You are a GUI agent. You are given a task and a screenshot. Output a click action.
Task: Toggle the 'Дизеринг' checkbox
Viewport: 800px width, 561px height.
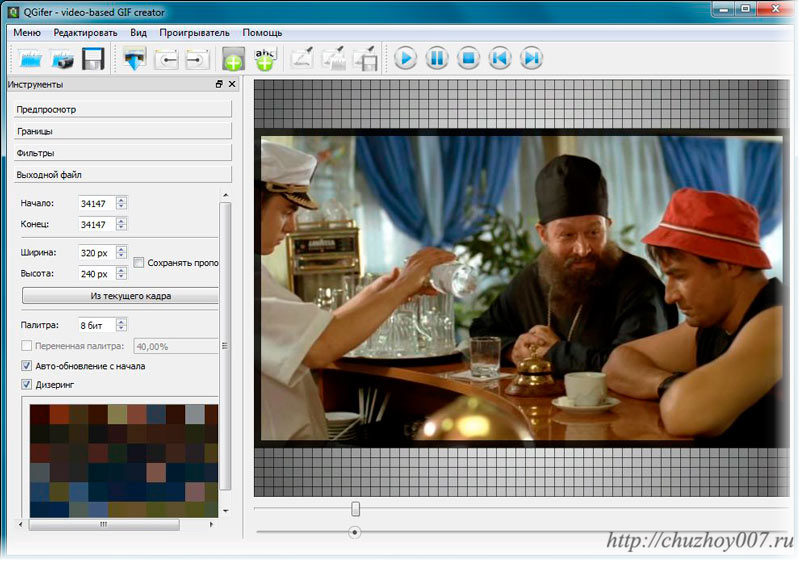(x=26, y=384)
